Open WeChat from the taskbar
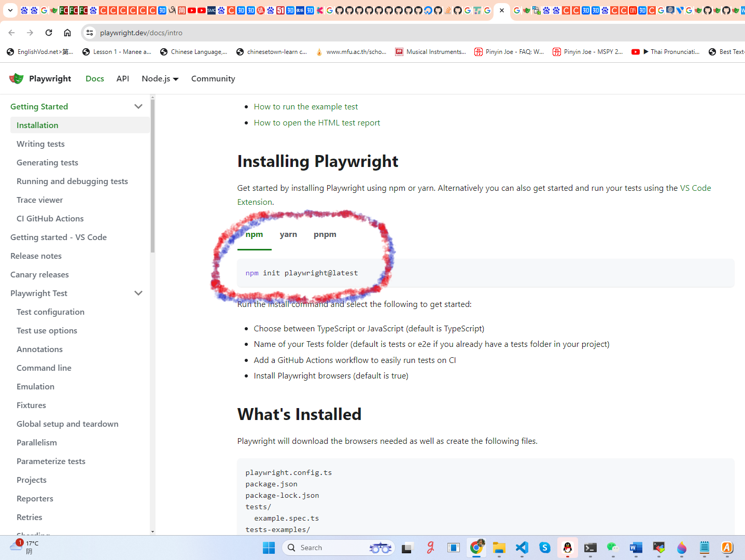The image size is (745, 560). (x=613, y=548)
